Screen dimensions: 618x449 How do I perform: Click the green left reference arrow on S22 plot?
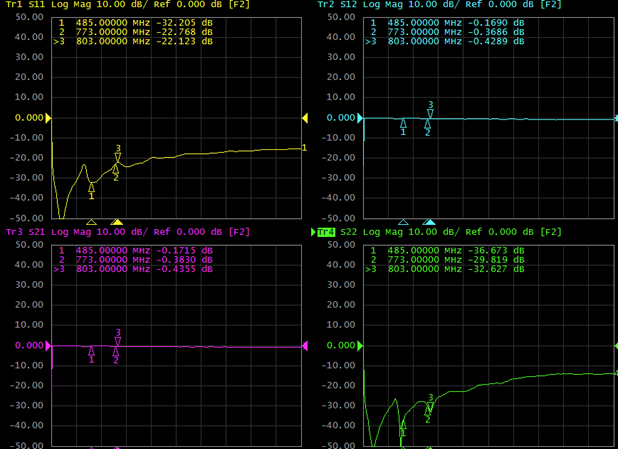pyautogui.click(x=361, y=346)
